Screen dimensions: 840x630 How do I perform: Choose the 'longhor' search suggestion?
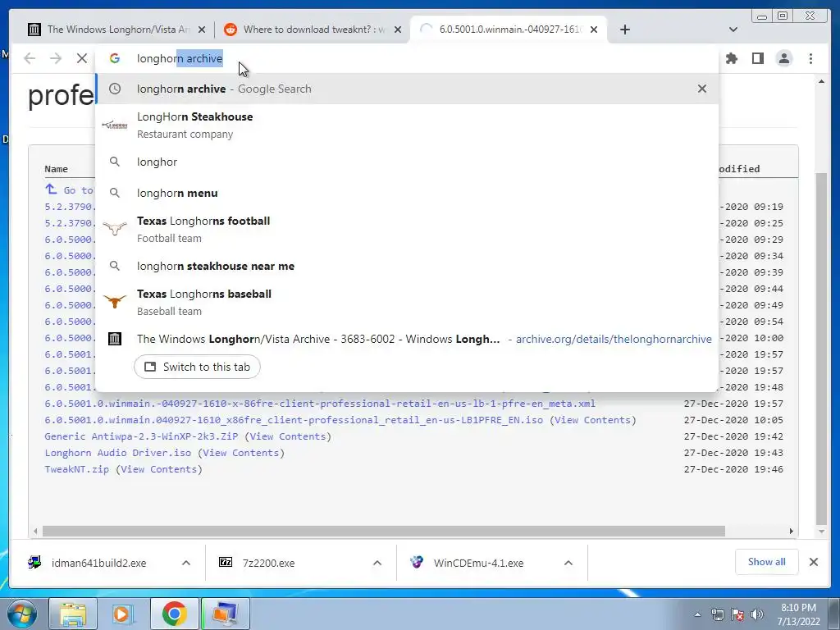[407, 162]
